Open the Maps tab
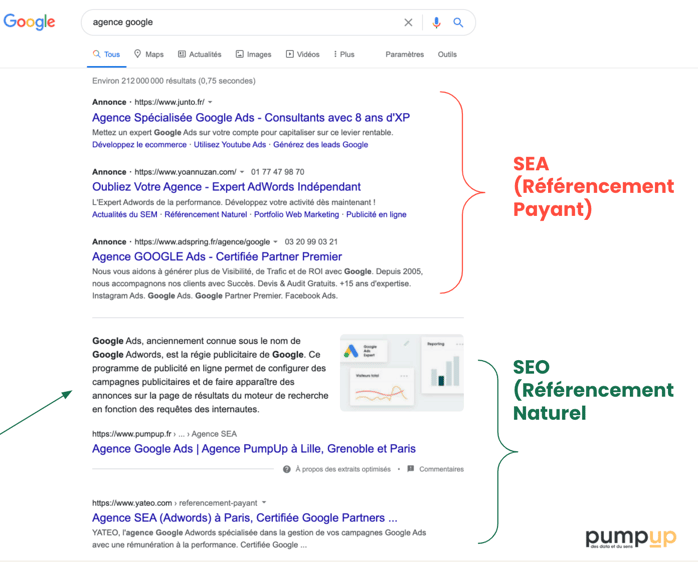This screenshot has width=698, height=562. [x=149, y=54]
